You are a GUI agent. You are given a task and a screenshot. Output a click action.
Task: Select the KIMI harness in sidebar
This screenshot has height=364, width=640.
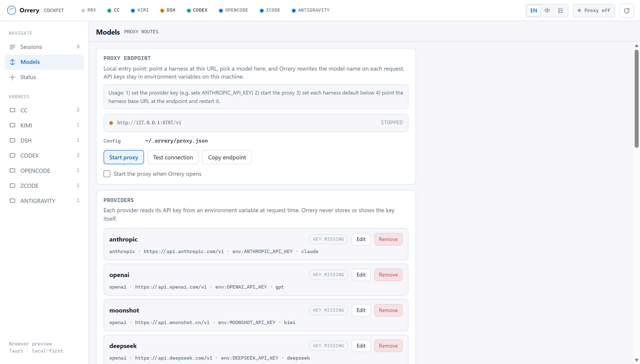tap(44, 125)
